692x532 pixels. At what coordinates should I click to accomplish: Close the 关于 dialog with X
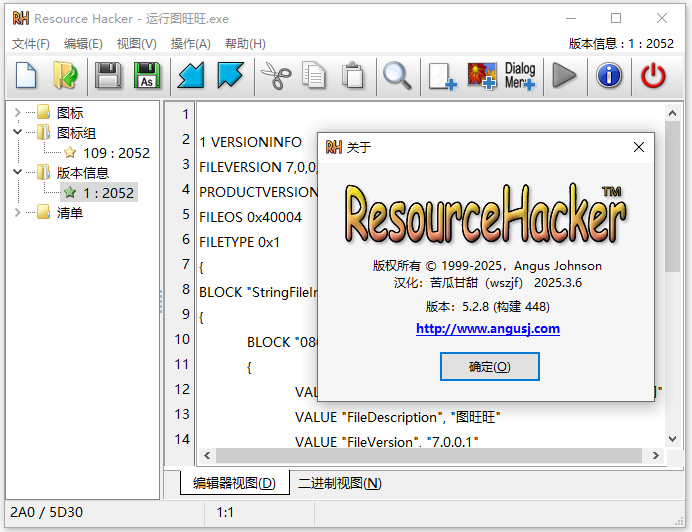639,147
